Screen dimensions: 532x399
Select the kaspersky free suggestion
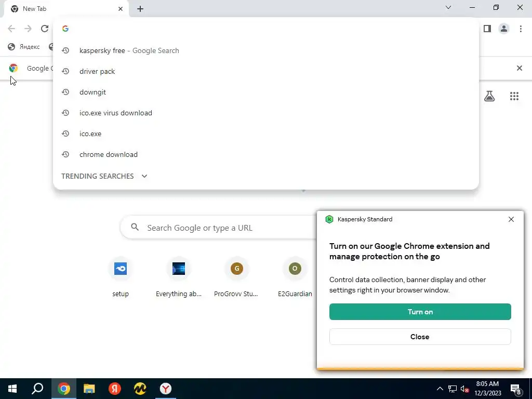pyautogui.click(x=265, y=50)
